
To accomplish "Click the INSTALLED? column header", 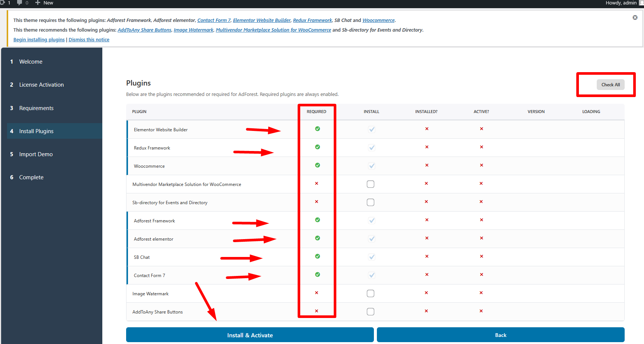I will (426, 112).
